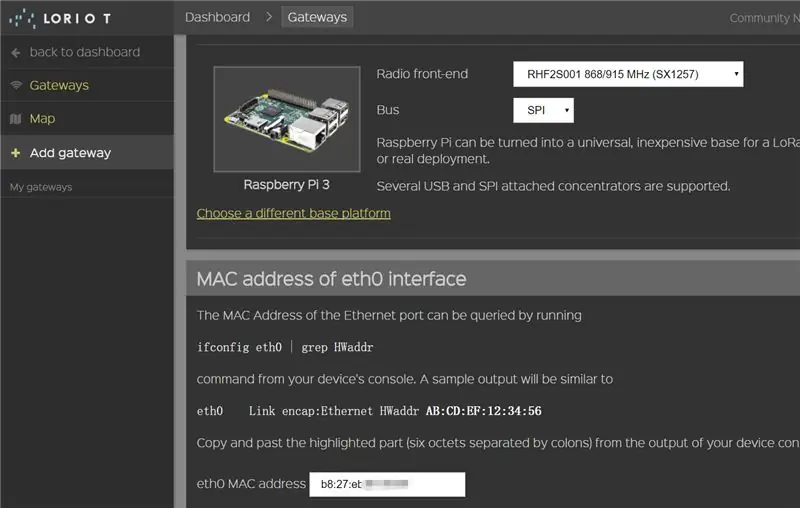Click the eth0 MAC address label
This screenshot has height=508, width=800.
251,484
